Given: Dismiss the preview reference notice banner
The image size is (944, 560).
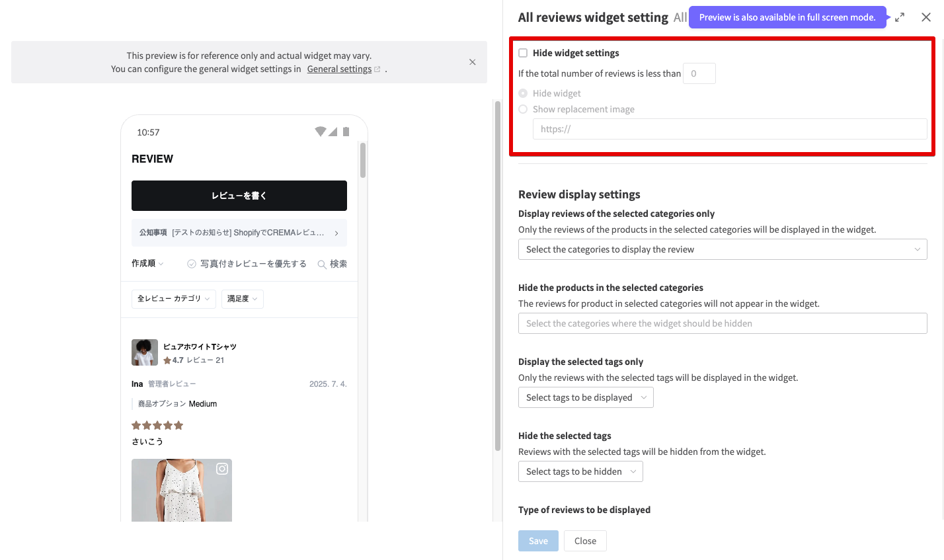Looking at the screenshot, I should 472,62.
